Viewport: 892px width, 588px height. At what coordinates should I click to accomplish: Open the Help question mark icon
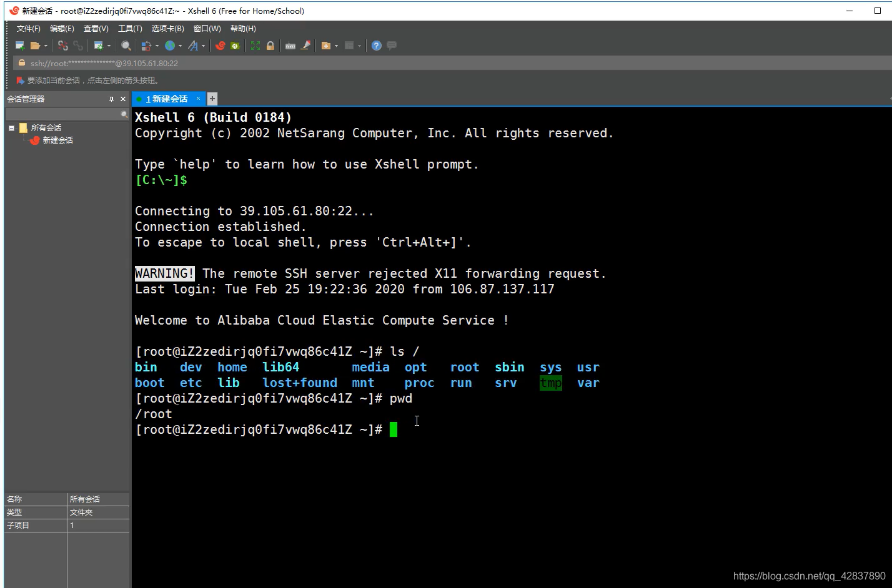coord(377,46)
